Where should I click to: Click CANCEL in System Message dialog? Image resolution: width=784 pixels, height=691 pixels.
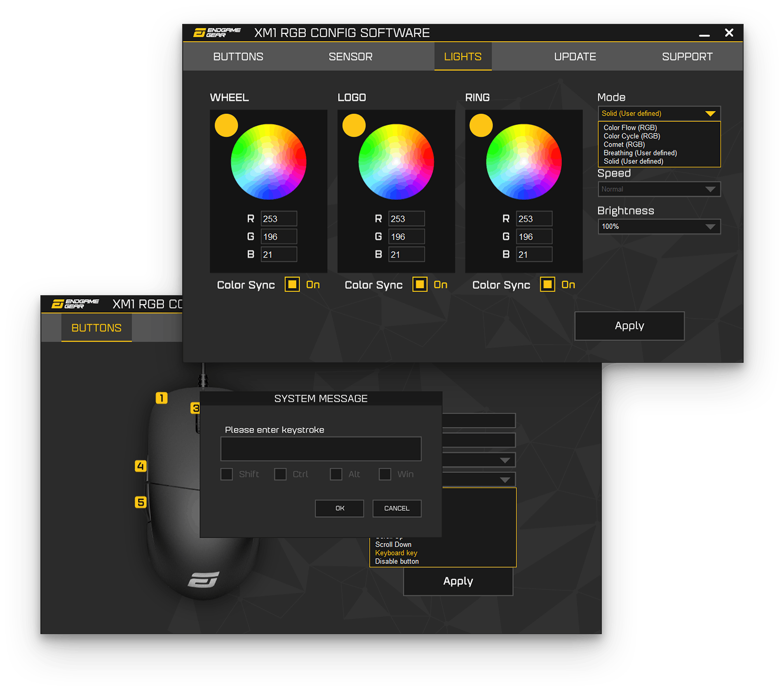(x=397, y=508)
